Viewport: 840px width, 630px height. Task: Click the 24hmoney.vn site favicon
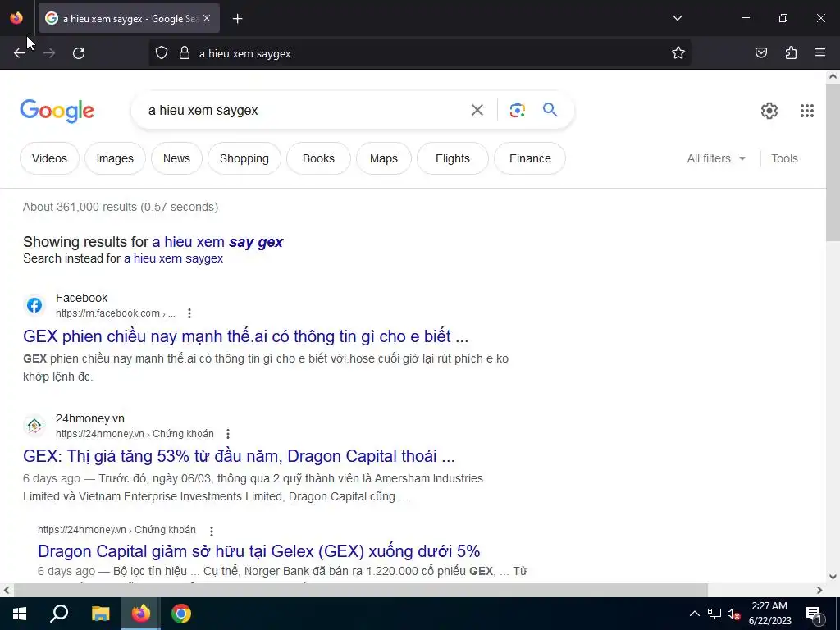tap(34, 426)
